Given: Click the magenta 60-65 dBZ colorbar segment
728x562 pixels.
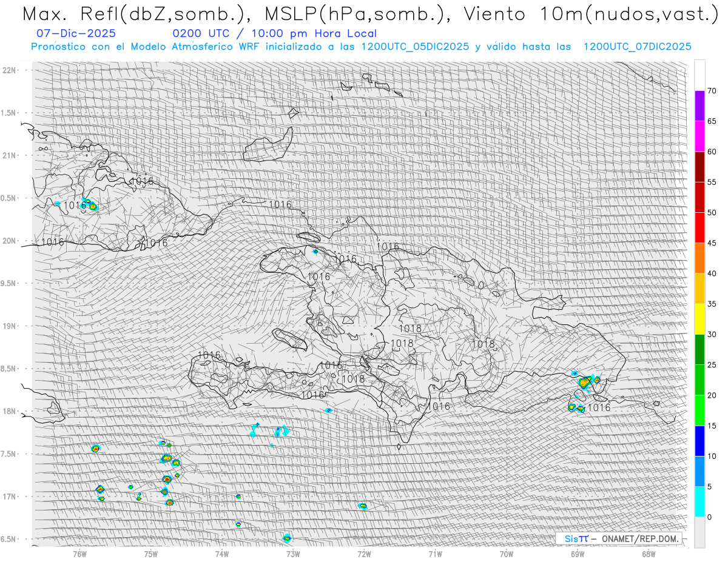Looking at the screenshot, I should (x=699, y=136).
